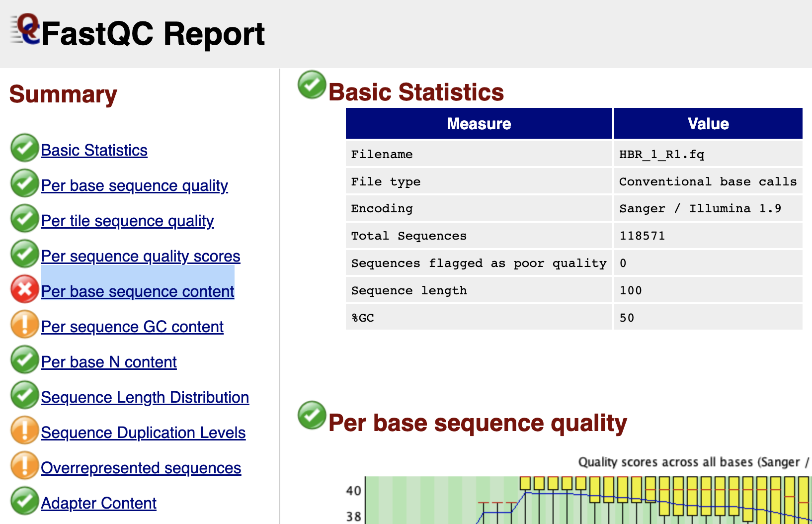Image resolution: width=812 pixels, height=524 pixels.
Task: Click orange warning icon for Per sequence GC content
Action: click(24, 325)
